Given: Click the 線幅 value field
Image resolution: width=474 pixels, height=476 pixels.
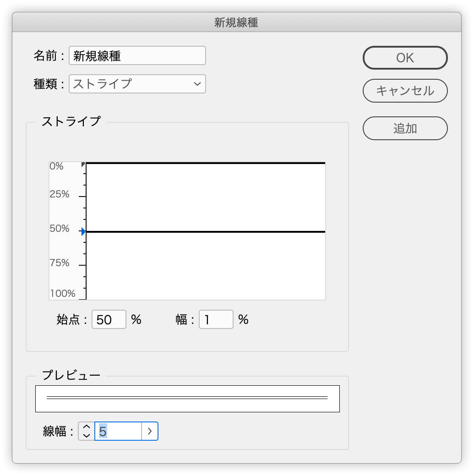Looking at the screenshot, I should coord(118,431).
